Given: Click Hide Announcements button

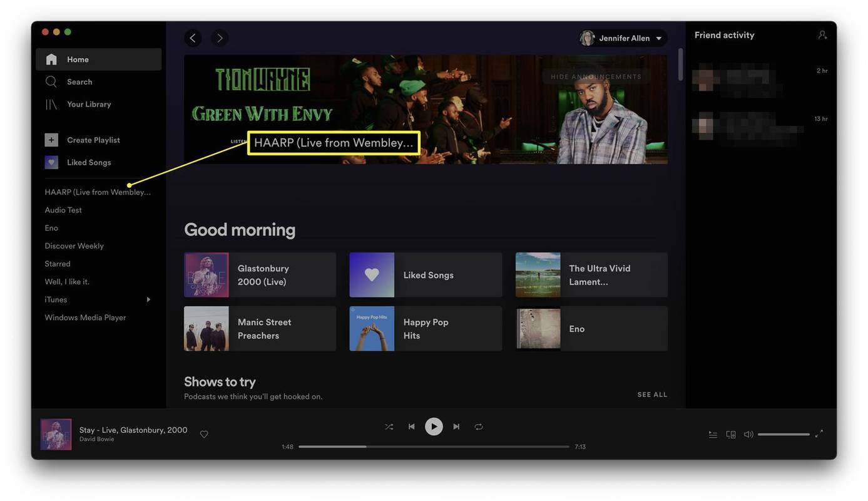Looking at the screenshot, I should [596, 76].
